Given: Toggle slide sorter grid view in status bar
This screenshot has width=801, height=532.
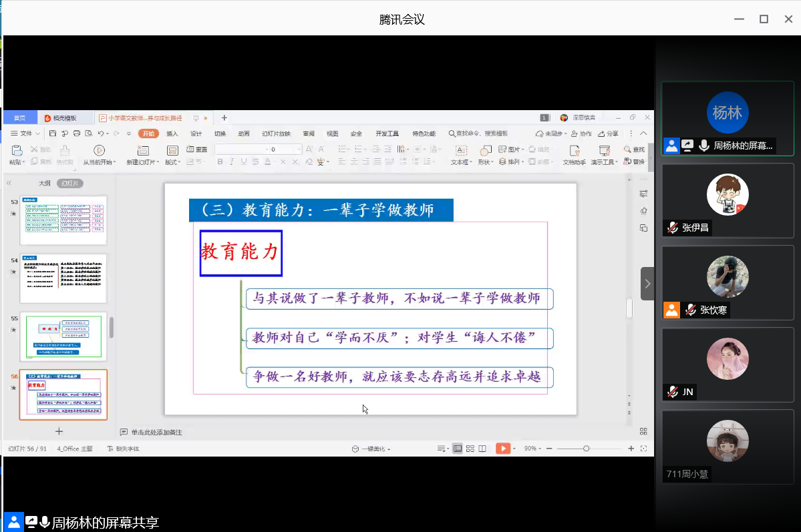Looking at the screenshot, I should [470, 449].
